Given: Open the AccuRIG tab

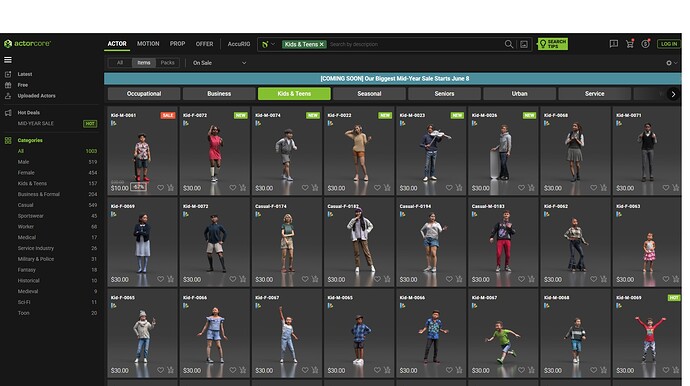Looking at the screenshot, I should click(239, 44).
